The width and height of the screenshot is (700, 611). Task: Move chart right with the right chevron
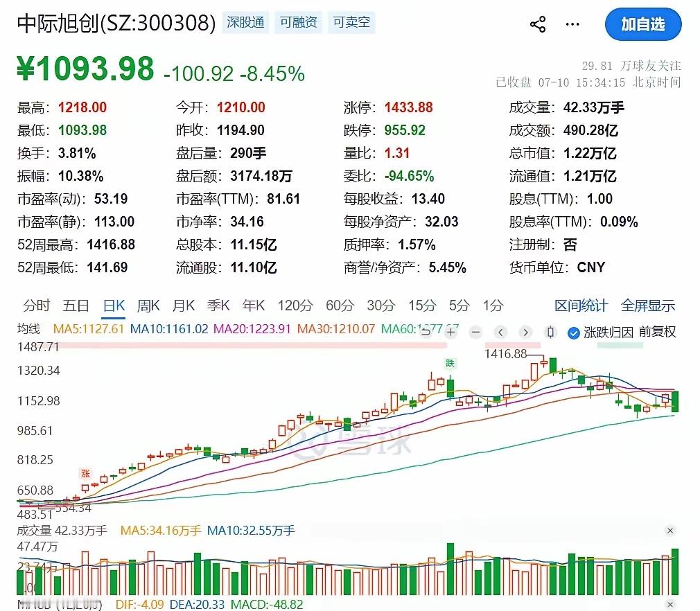pos(525,332)
